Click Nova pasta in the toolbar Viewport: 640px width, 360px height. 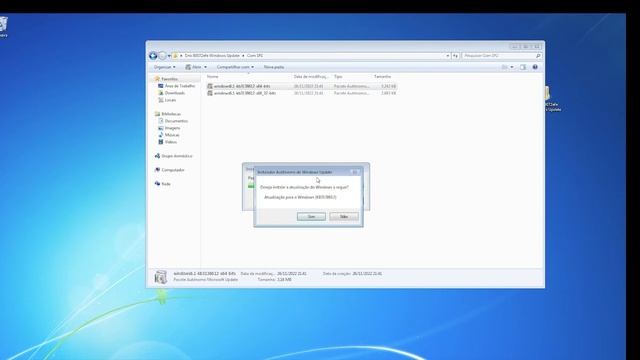tap(273, 67)
